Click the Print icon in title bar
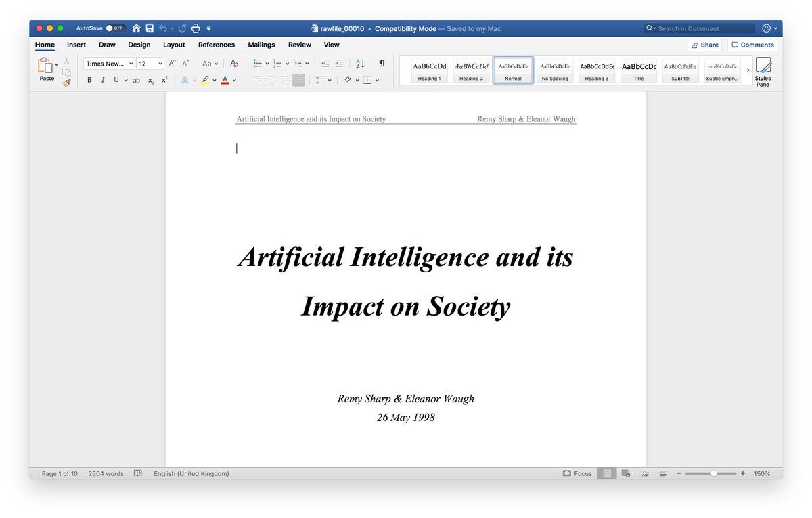 tap(196, 28)
